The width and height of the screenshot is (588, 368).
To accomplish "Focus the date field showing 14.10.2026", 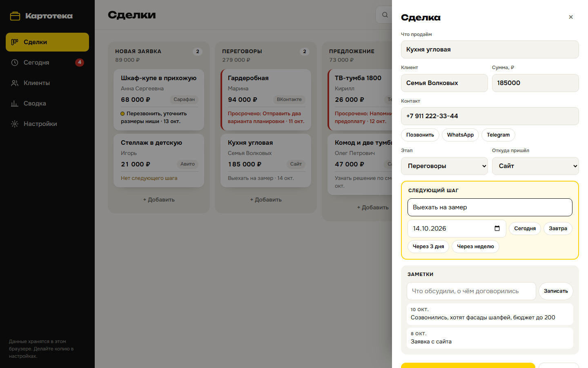I will [457, 229].
